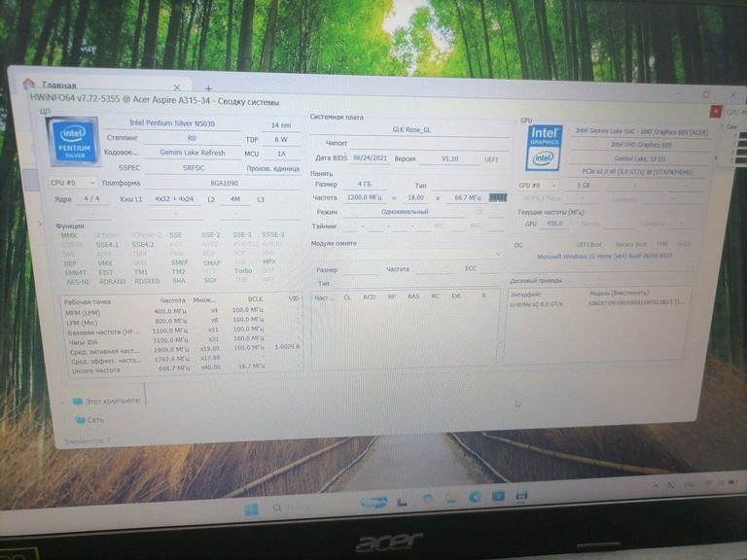Click the Microsoft Windows 11 Home line
Image resolution: width=747 pixels, height=560 pixels.
604,257
